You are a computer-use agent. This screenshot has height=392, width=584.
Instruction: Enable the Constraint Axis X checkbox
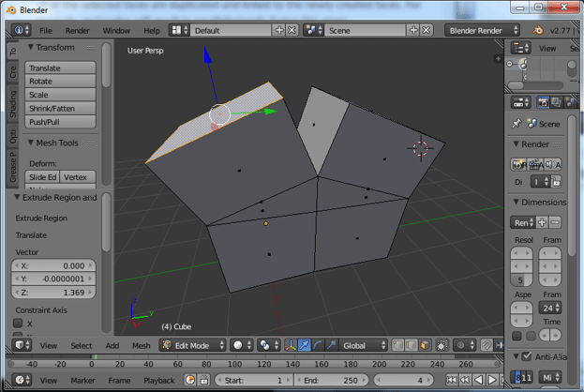17,324
